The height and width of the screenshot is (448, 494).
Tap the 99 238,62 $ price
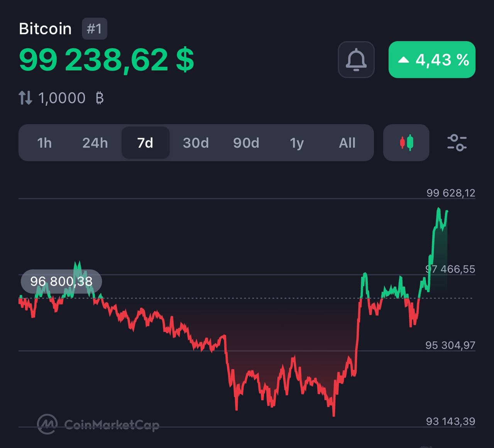point(106,60)
